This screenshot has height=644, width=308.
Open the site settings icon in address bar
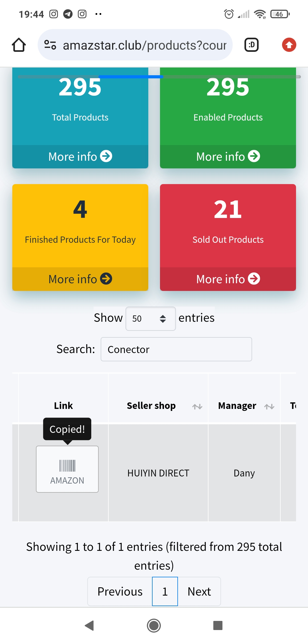pyautogui.click(x=50, y=45)
